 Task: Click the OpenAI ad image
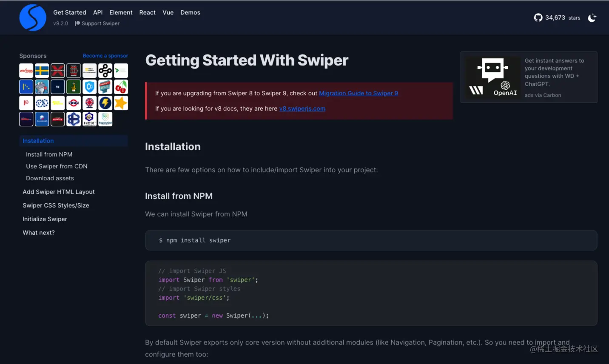493,77
